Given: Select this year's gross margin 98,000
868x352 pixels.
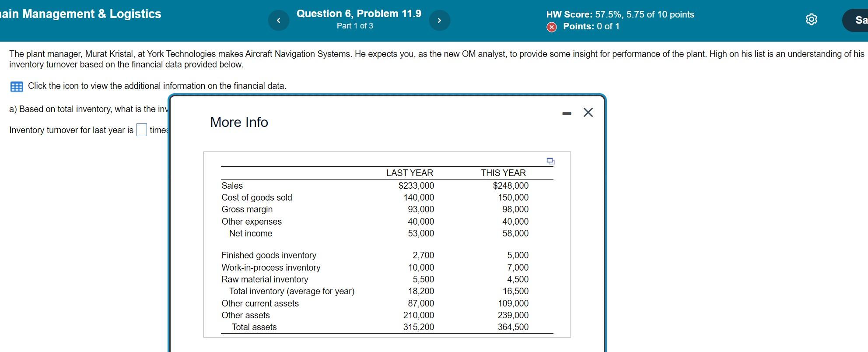Looking at the screenshot, I should click(515, 209).
